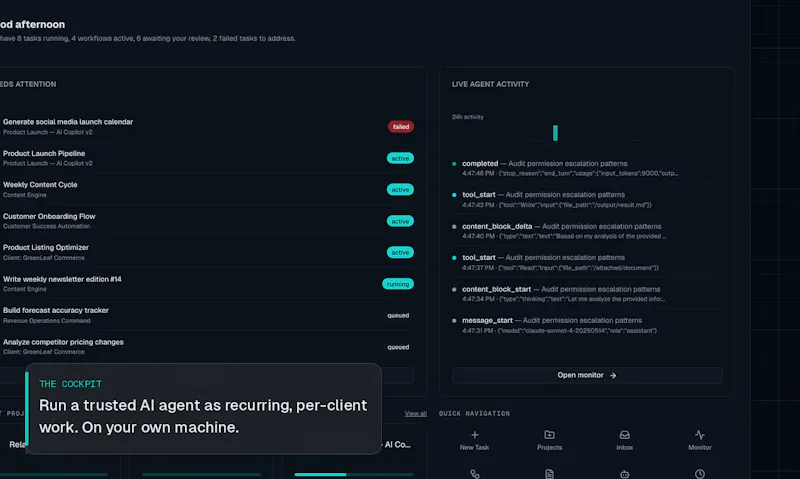Click the document icon in Quick Navigation
Screen dimensions: 800x479
click(549, 474)
